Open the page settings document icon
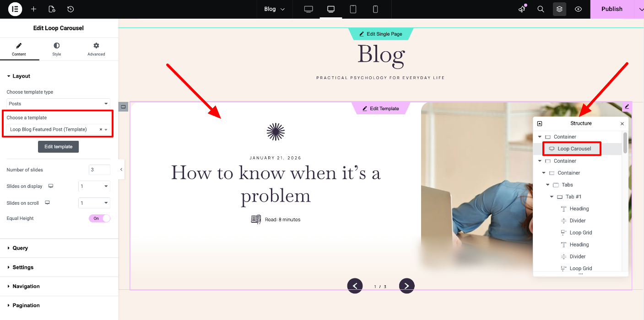 point(52,9)
